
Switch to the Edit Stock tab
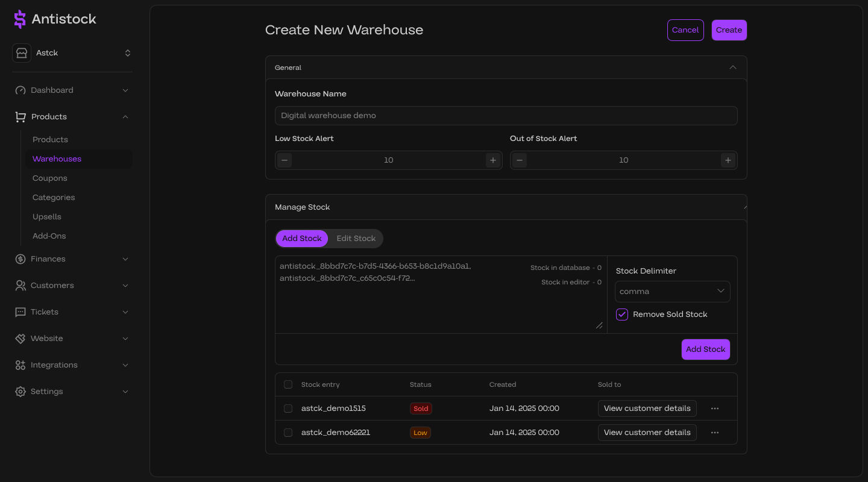click(x=356, y=239)
